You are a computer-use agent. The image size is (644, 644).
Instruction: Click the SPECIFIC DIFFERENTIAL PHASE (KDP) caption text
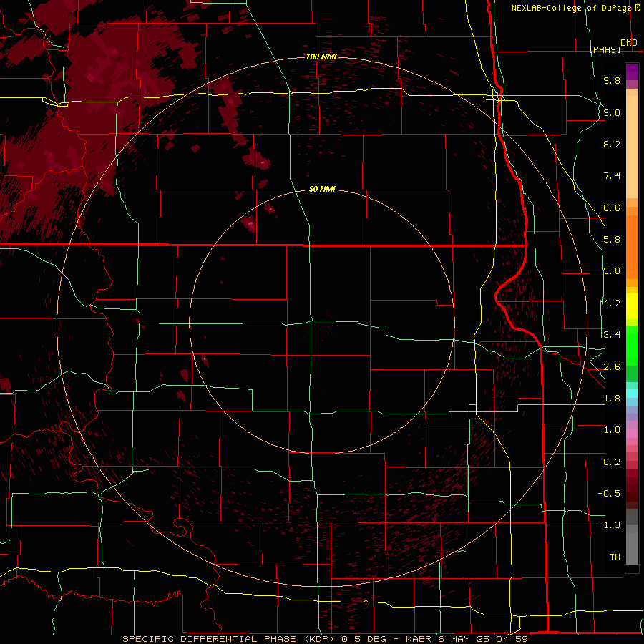(x=227, y=639)
